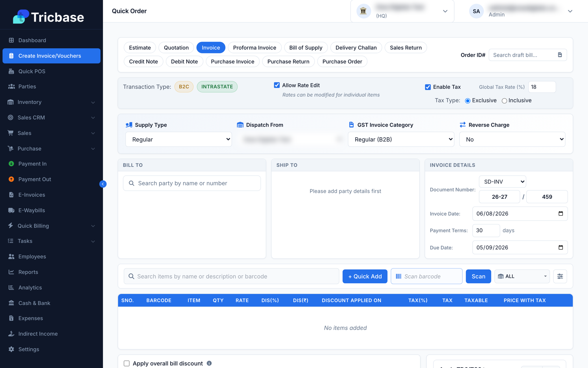This screenshot has width=588, height=368.
Task: Select the Purchase Return tab
Action: tap(288, 61)
